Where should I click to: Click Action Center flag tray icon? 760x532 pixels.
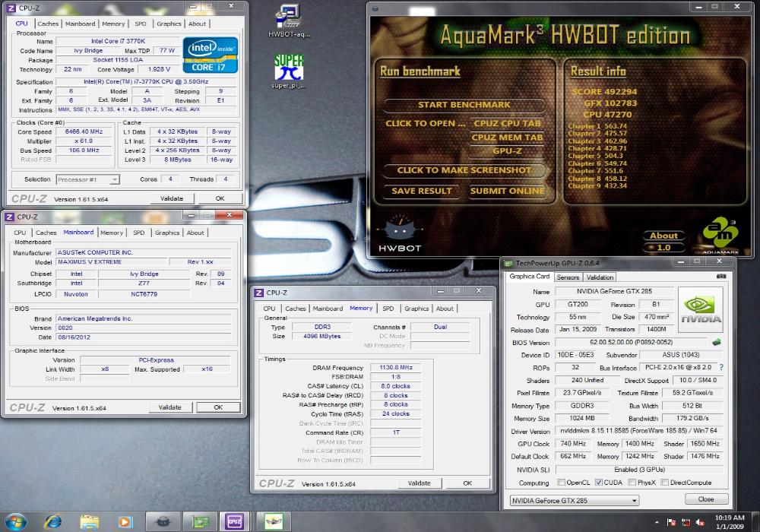click(x=671, y=522)
